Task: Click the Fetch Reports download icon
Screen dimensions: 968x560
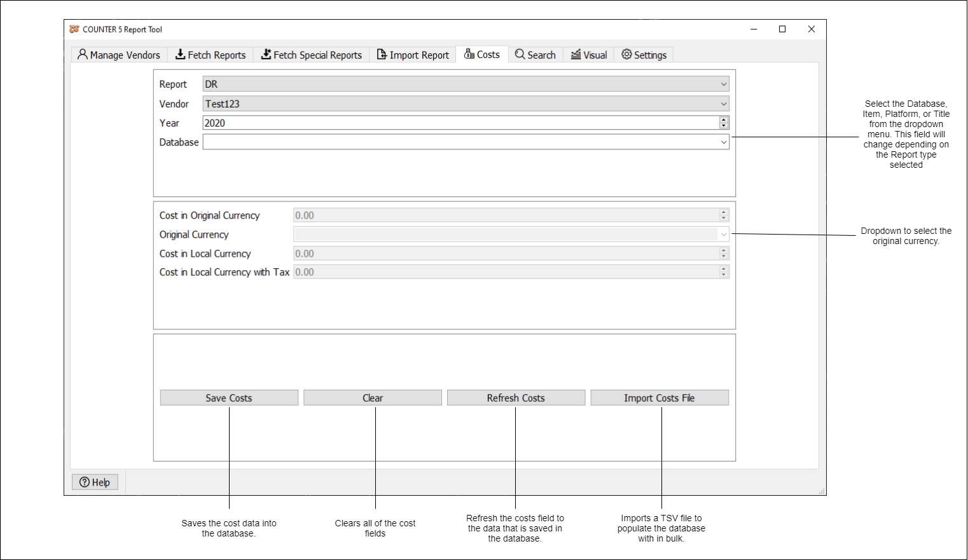Action: tap(181, 55)
